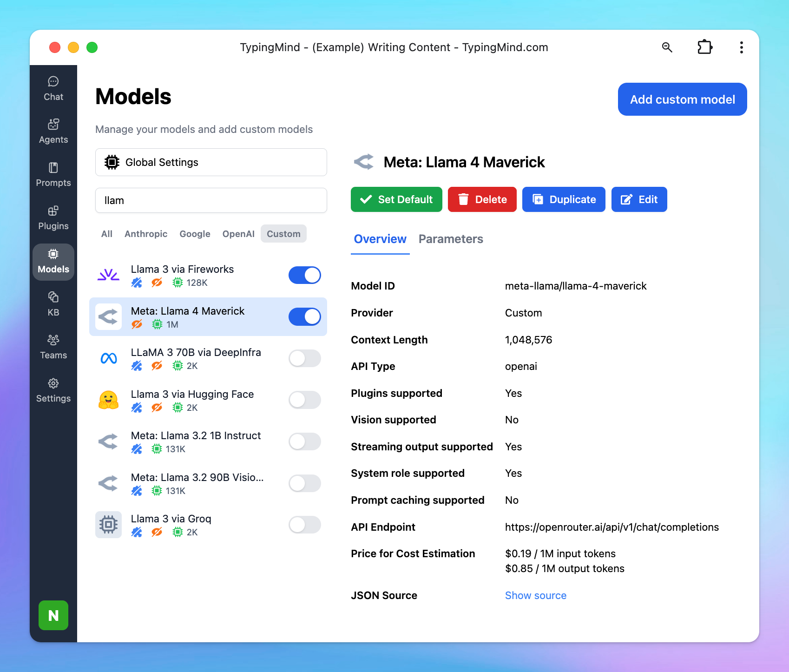Select the Meta: Llama 3.2 90B Visio... name
Image resolution: width=789 pixels, height=672 pixels.
point(197,477)
